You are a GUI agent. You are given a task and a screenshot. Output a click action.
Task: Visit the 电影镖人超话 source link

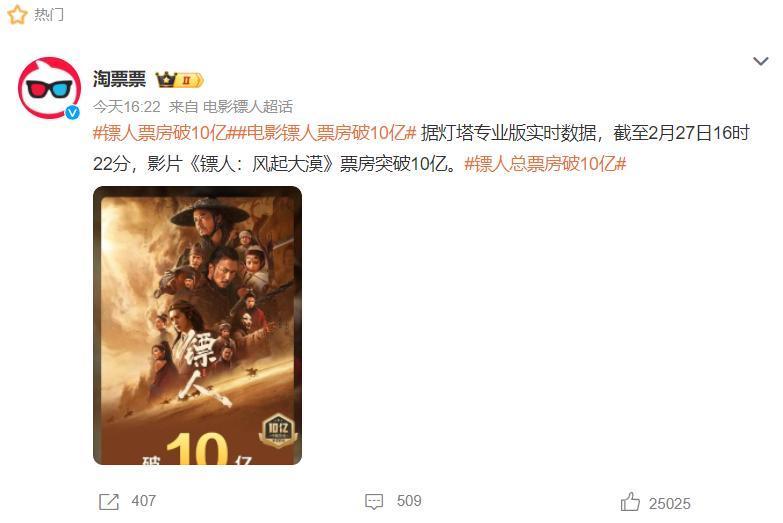click(248, 106)
